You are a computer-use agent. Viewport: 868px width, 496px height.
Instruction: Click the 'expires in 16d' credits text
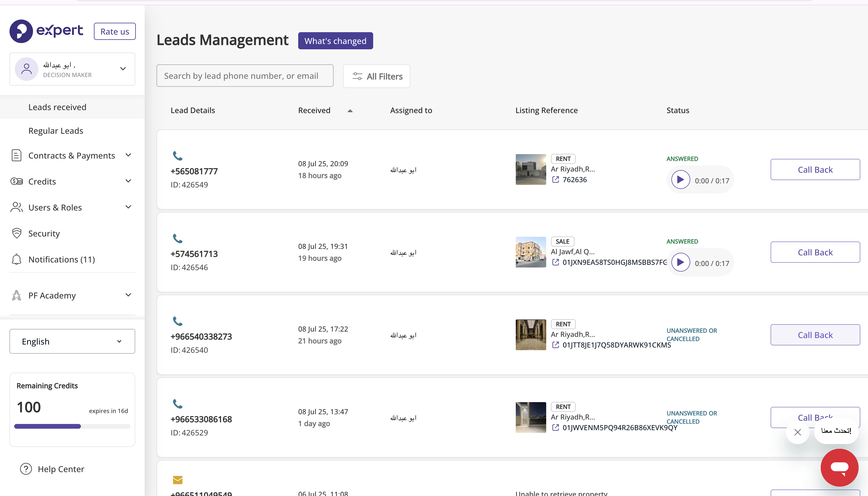click(108, 411)
